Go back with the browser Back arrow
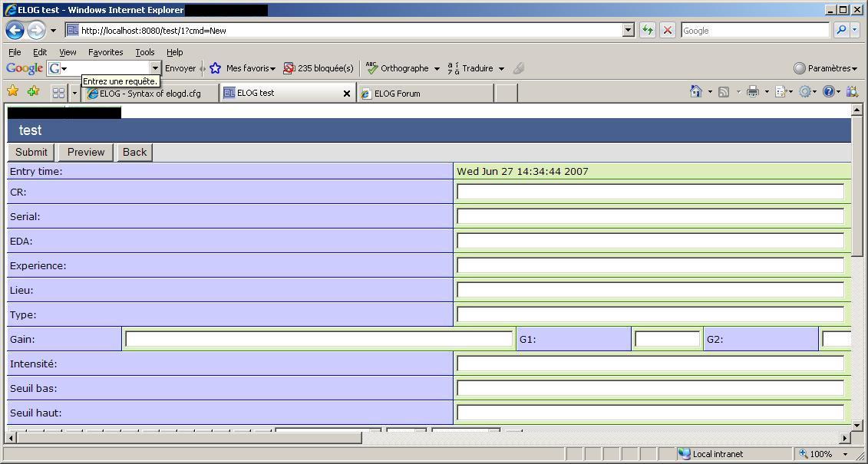 tap(15, 31)
